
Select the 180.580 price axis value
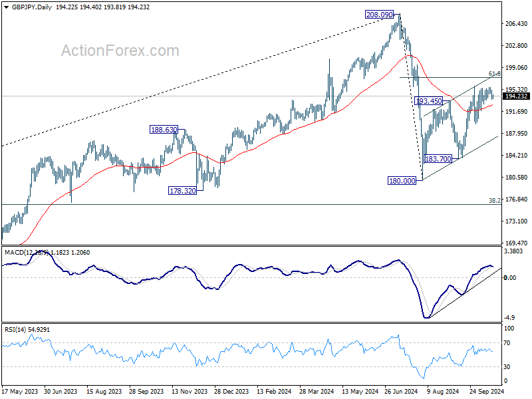517,177
